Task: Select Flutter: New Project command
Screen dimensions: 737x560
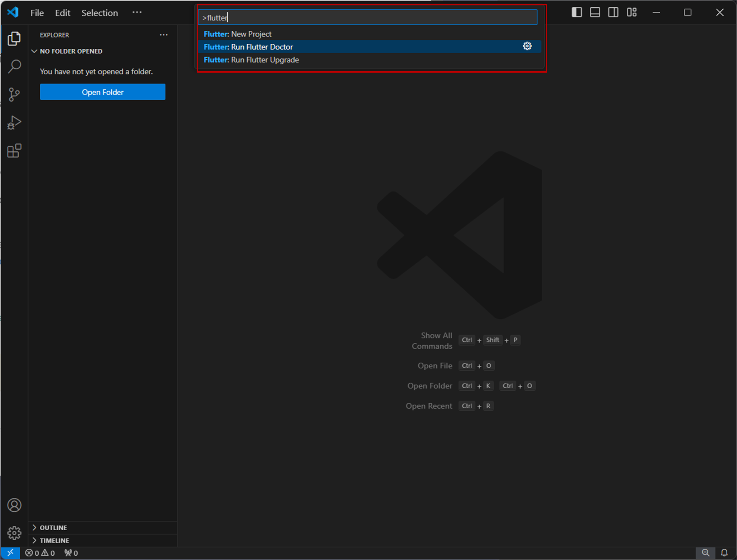Action: click(x=238, y=34)
